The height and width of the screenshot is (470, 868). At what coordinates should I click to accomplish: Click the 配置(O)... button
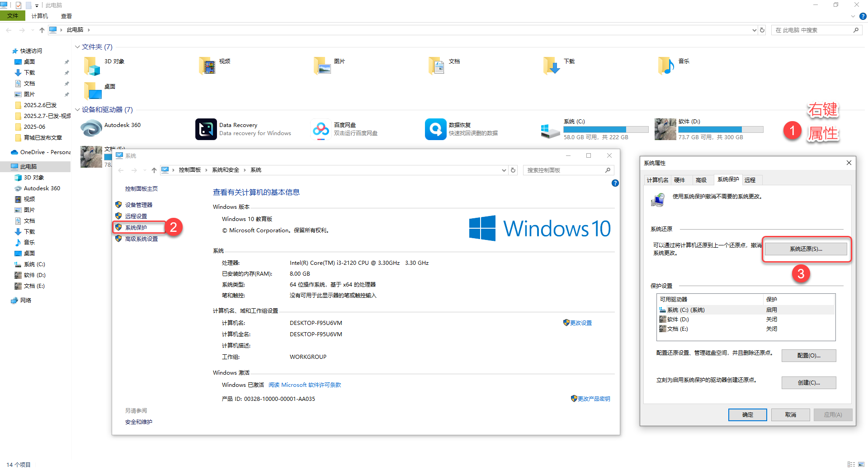[x=808, y=356]
